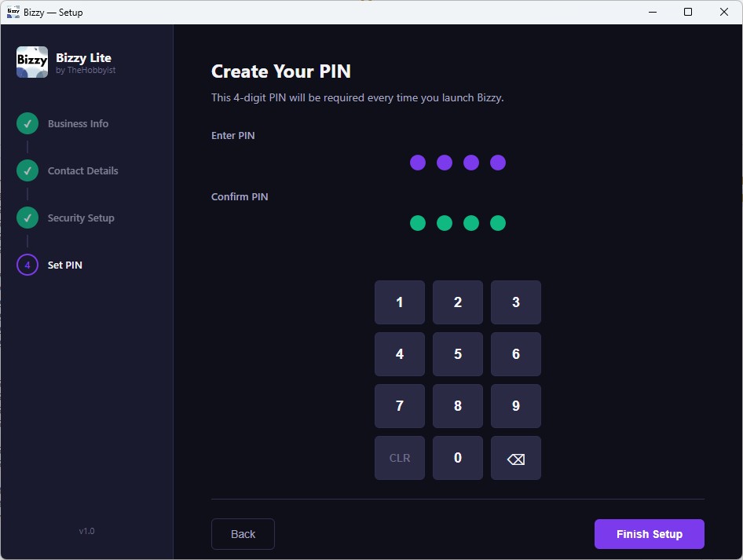Click the Bizzy Lite logo in sidebar
Image resolution: width=743 pixels, height=560 pixels.
point(32,62)
